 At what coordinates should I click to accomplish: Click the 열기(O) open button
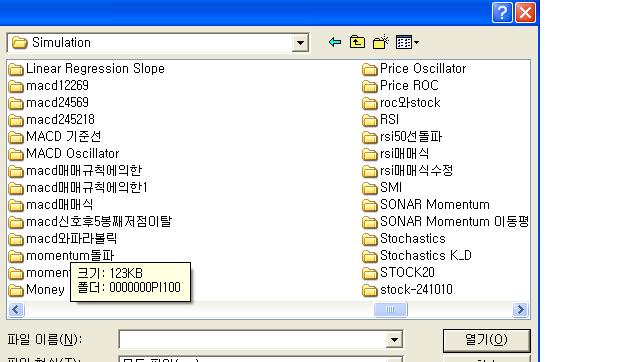pos(486,340)
